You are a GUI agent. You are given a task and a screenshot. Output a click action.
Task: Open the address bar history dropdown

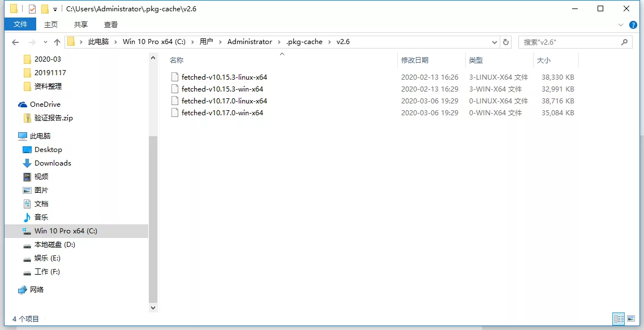coord(495,42)
